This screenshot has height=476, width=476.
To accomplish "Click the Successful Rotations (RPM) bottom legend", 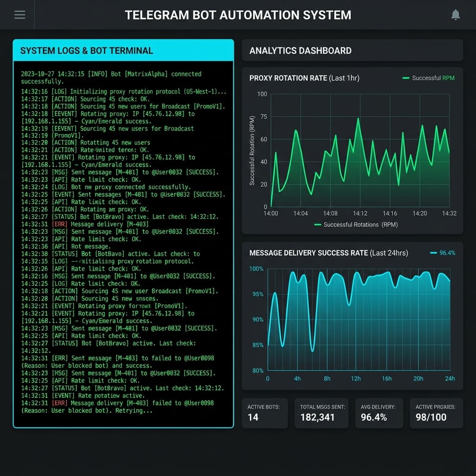I will pos(356,225).
